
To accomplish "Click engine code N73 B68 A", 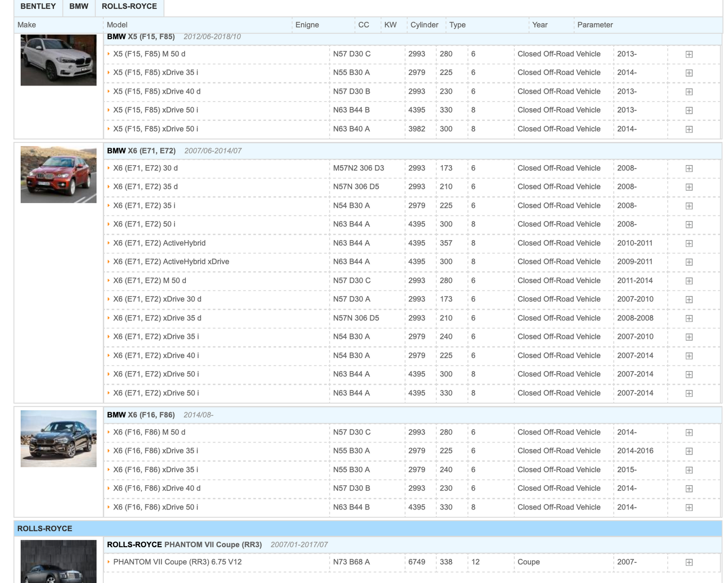I will pyautogui.click(x=352, y=562).
